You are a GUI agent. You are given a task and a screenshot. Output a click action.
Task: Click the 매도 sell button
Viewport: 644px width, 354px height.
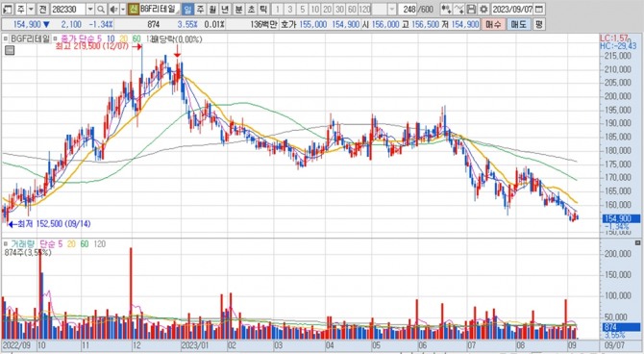pyautogui.click(x=518, y=25)
